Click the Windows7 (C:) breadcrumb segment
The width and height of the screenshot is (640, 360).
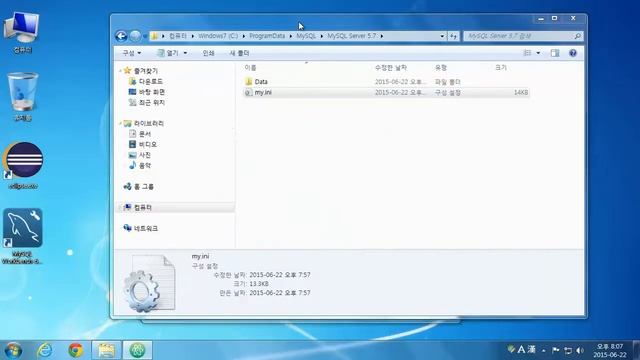218,36
